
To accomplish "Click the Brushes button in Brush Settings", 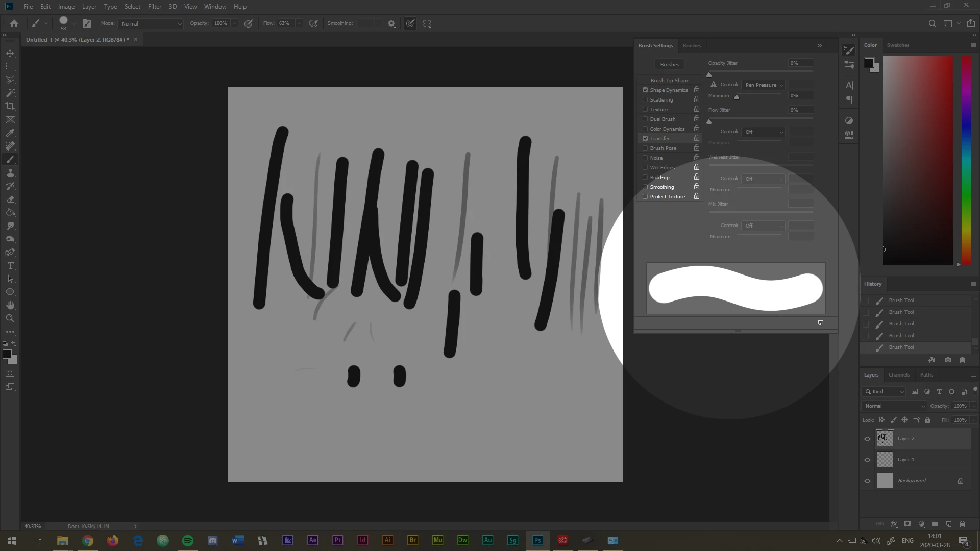I will pyautogui.click(x=669, y=65).
